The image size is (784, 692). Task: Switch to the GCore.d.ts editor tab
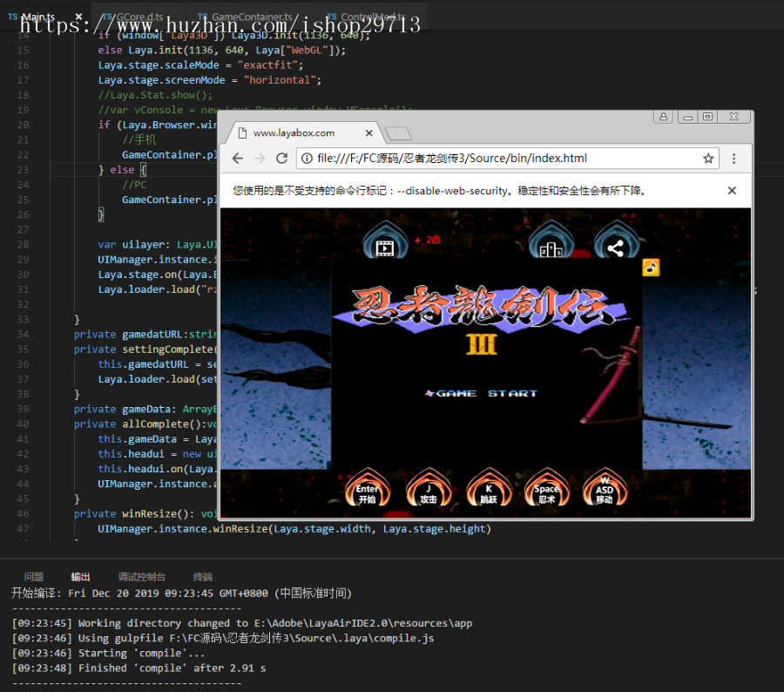pyautogui.click(x=139, y=17)
